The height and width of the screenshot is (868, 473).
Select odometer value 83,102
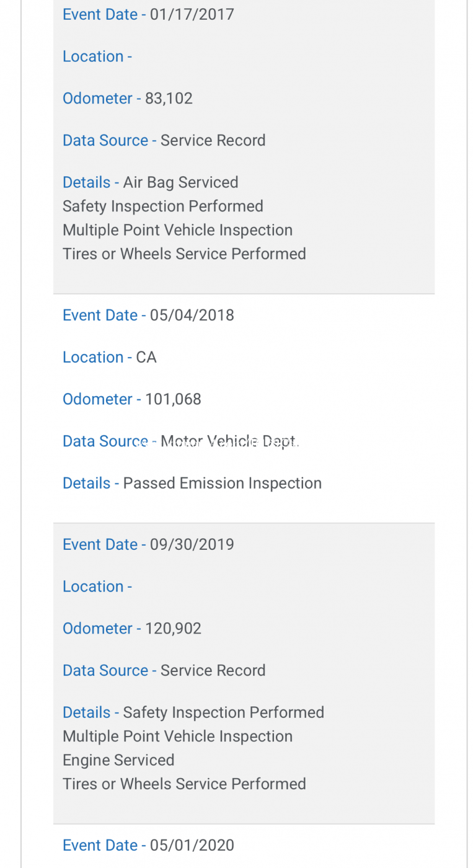click(x=169, y=99)
